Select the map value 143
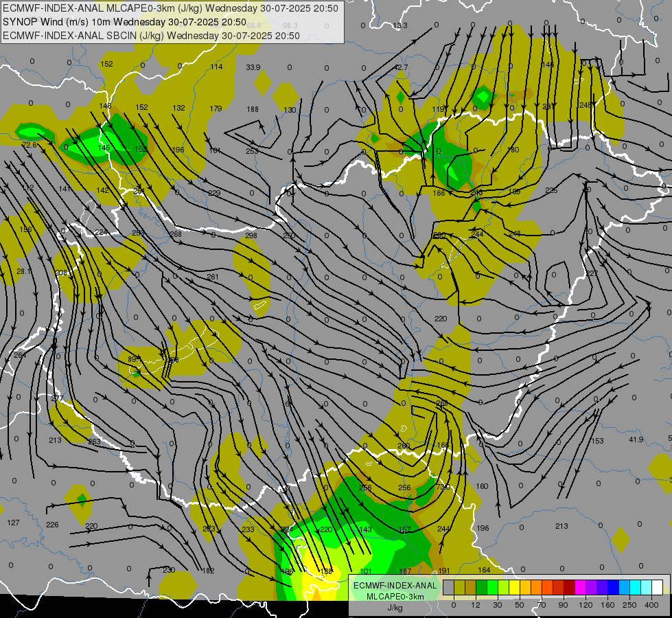The height and width of the screenshot is (618, 672). pos(366,529)
